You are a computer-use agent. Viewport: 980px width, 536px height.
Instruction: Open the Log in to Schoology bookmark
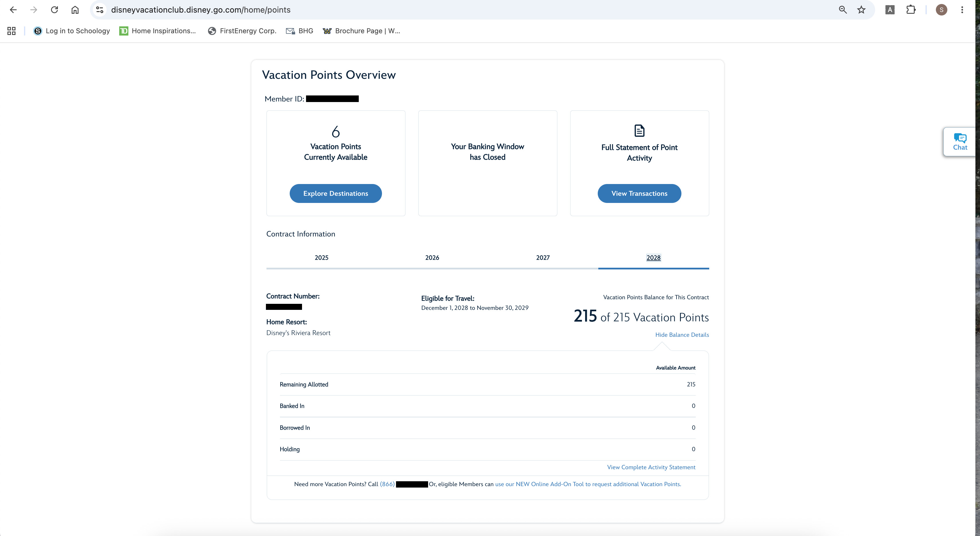tap(72, 31)
